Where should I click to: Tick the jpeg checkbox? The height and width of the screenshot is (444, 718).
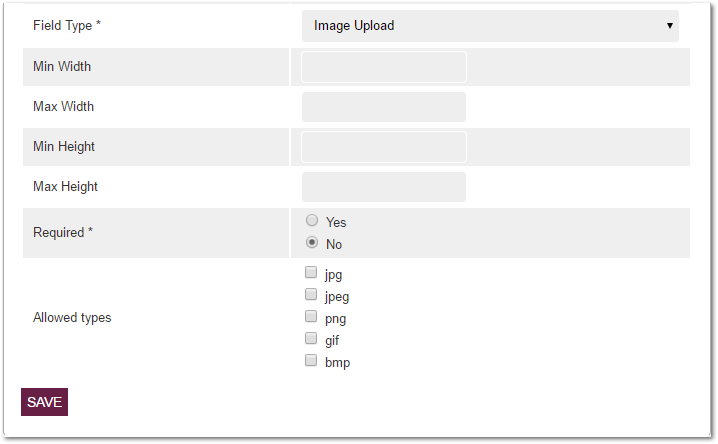(x=311, y=295)
